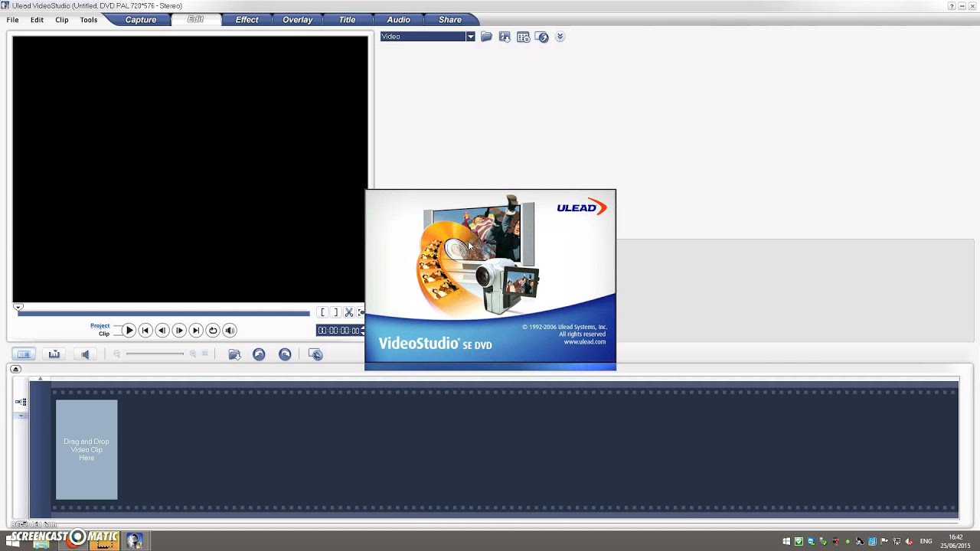Open the preview system volume control

(230, 331)
